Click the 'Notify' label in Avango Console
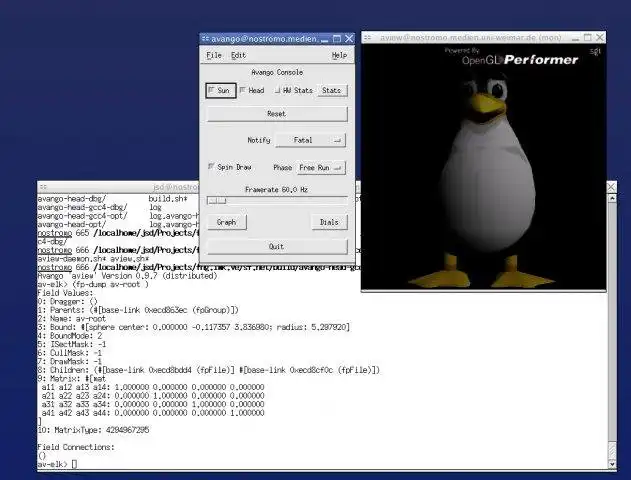Screen dimensions: 631x480 click(259, 140)
